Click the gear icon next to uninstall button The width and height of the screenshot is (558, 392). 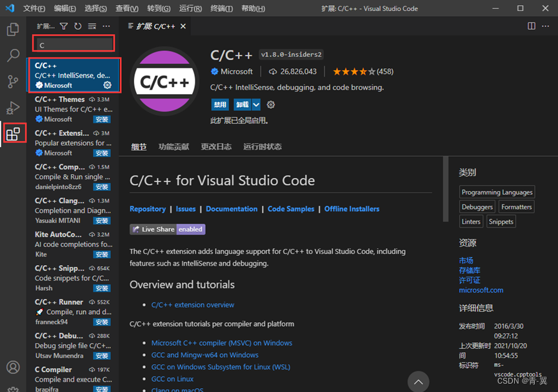[x=271, y=104]
